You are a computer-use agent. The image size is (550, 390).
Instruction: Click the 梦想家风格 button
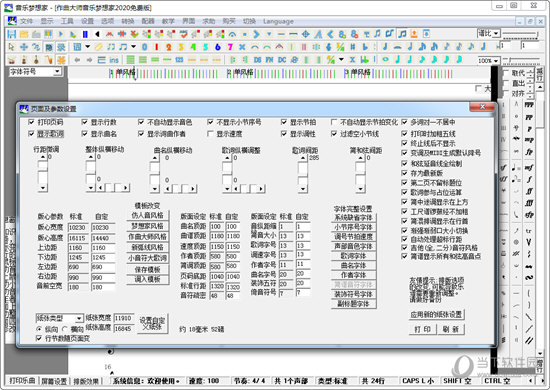pos(148,226)
